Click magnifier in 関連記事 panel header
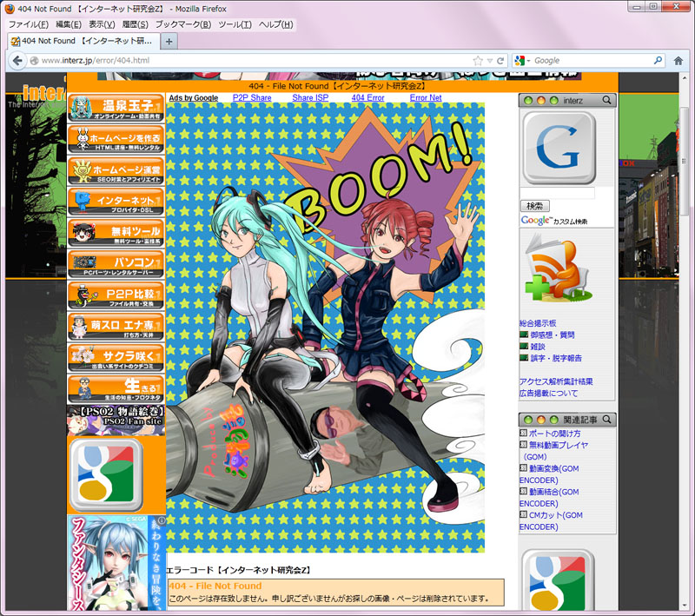The image size is (695, 616). pyautogui.click(x=606, y=420)
